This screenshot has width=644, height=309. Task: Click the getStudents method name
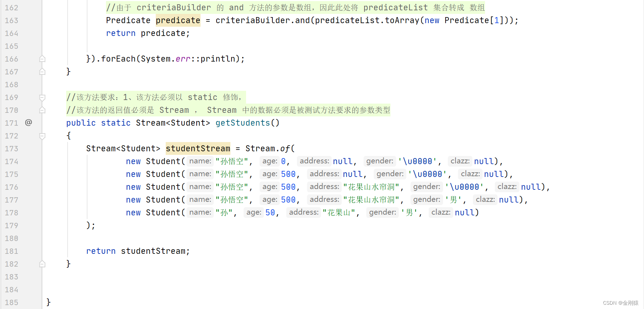(x=243, y=123)
